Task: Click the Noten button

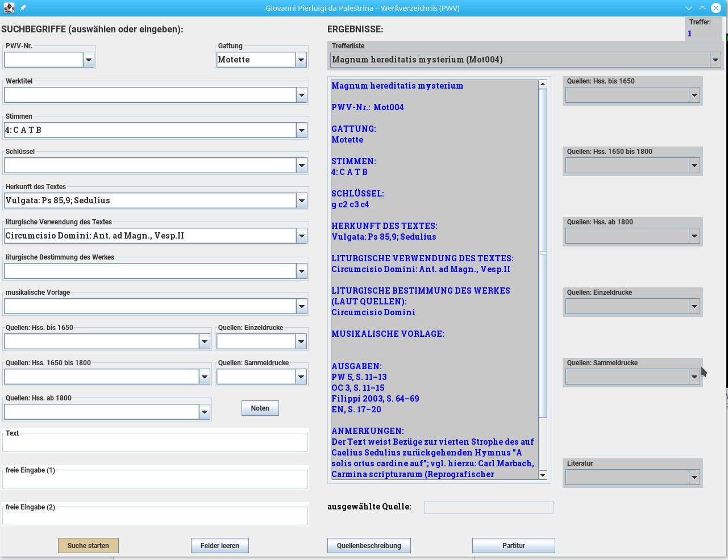Action: click(260, 408)
